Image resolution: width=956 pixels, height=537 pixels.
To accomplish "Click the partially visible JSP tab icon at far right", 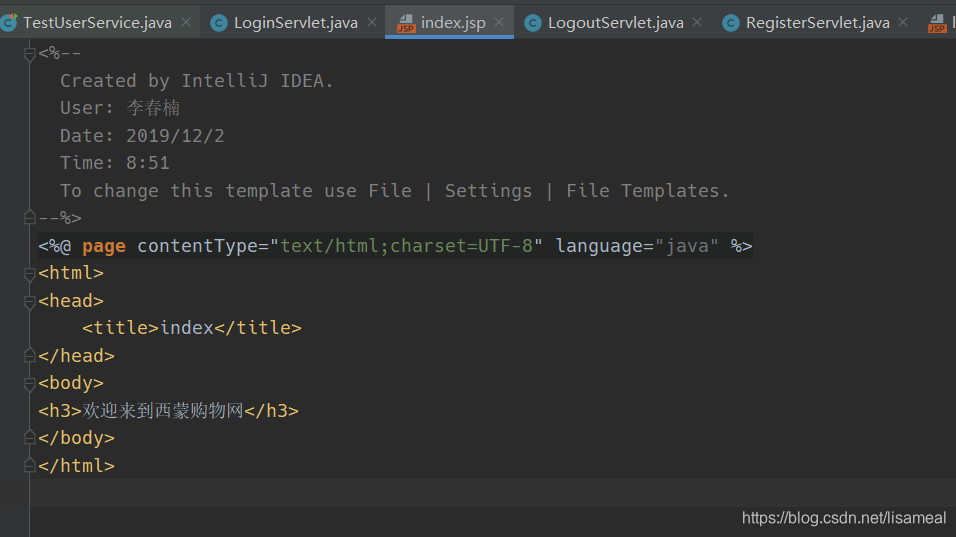I will tap(937, 24).
